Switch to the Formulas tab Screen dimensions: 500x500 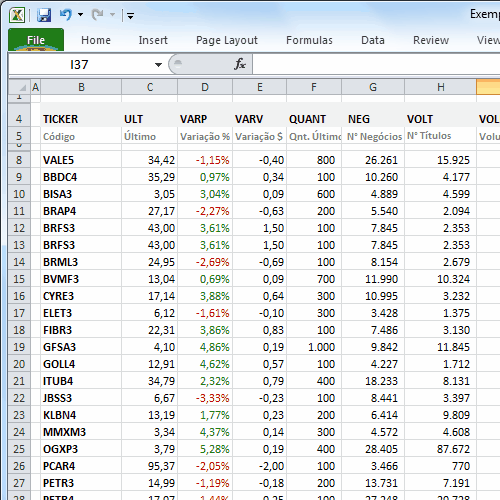(309, 40)
